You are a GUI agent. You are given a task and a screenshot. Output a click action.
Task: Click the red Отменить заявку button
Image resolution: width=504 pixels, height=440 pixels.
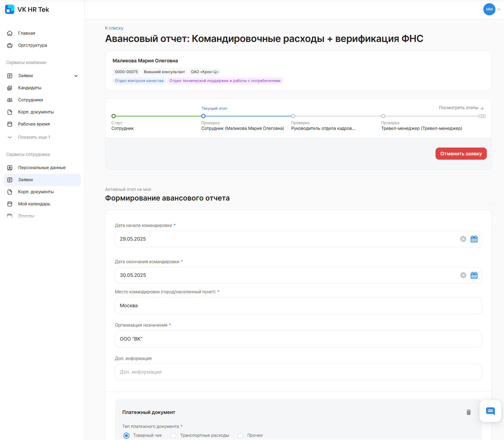tap(461, 154)
